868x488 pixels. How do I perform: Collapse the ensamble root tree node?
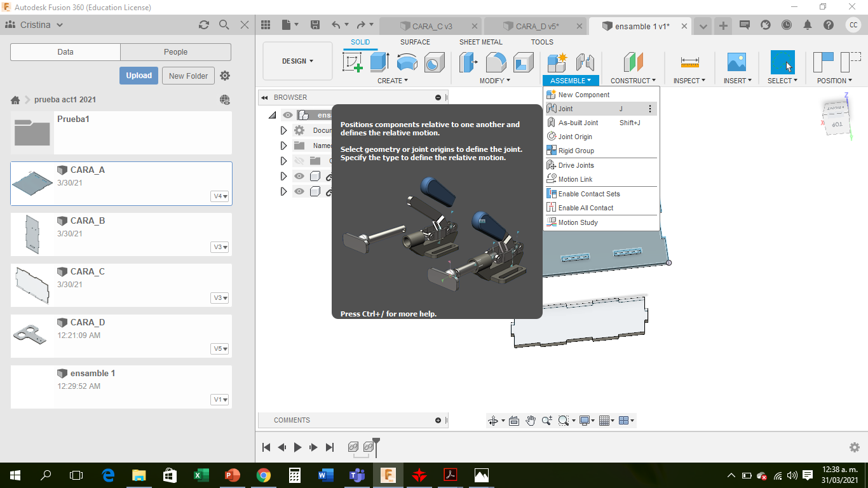point(273,115)
